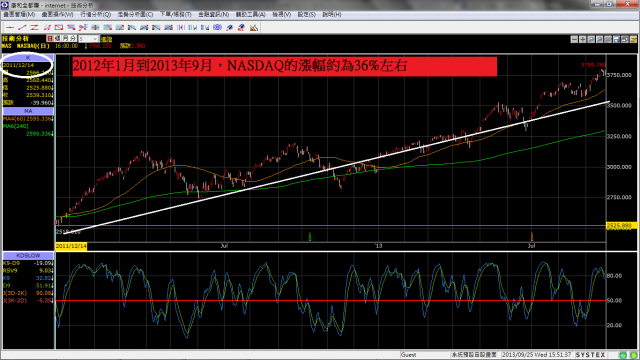Open the 金融資訊(N) menu
The width and height of the screenshot is (640, 360).
(x=213, y=14)
